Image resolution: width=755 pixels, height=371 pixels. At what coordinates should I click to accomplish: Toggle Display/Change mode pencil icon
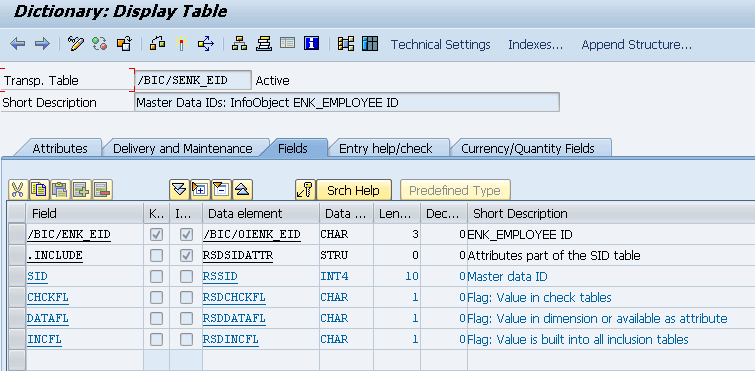point(76,44)
